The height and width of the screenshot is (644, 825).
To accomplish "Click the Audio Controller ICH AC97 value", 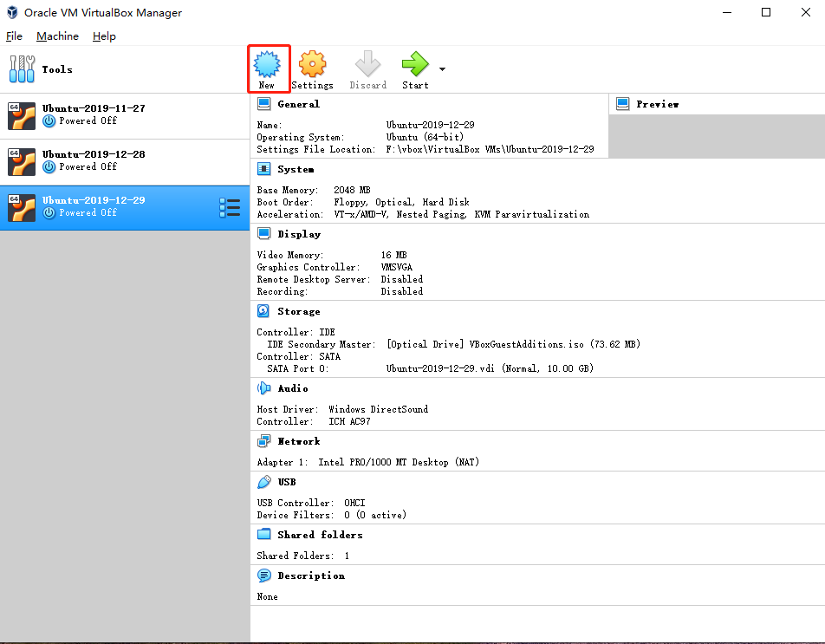I will 349,421.
